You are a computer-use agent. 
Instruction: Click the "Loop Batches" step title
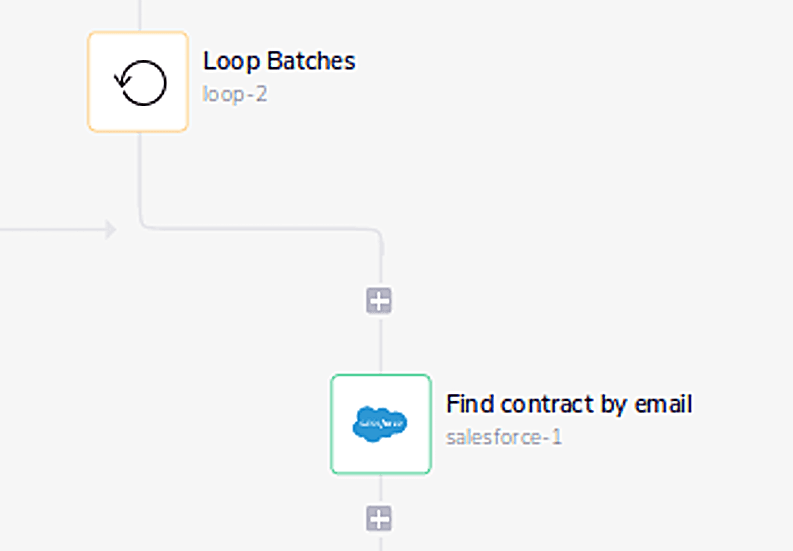[x=279, y=61]
